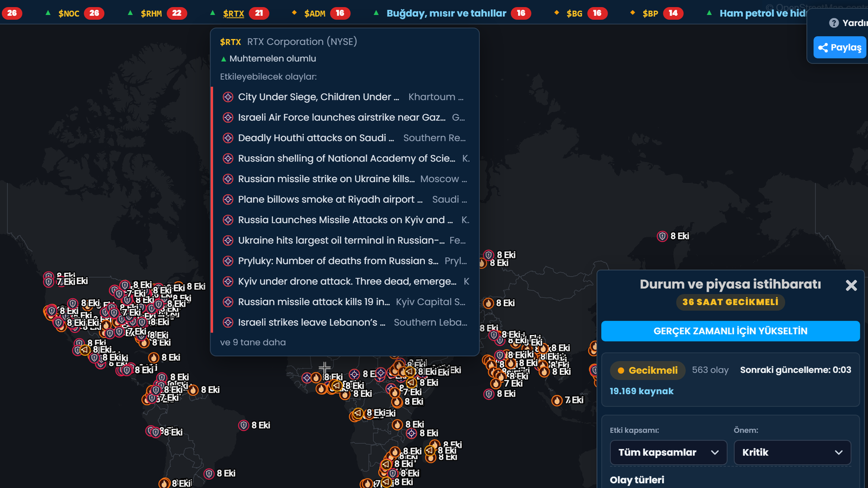868x488 pixels.
Task: Open event Ukraine hits largest oil terminal
Action: pos(345,240)
